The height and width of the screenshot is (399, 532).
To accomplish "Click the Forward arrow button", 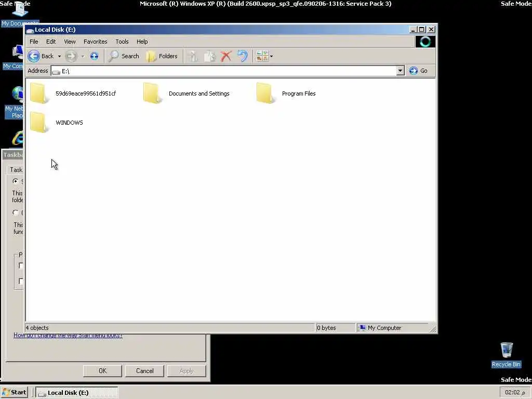I will pyautogui.click(x=71, y=56).
